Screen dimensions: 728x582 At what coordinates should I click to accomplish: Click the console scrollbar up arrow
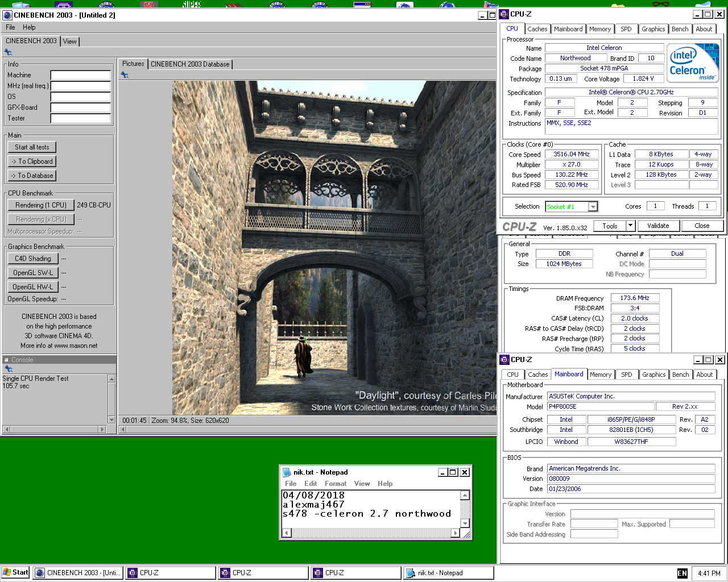(111, 379)
